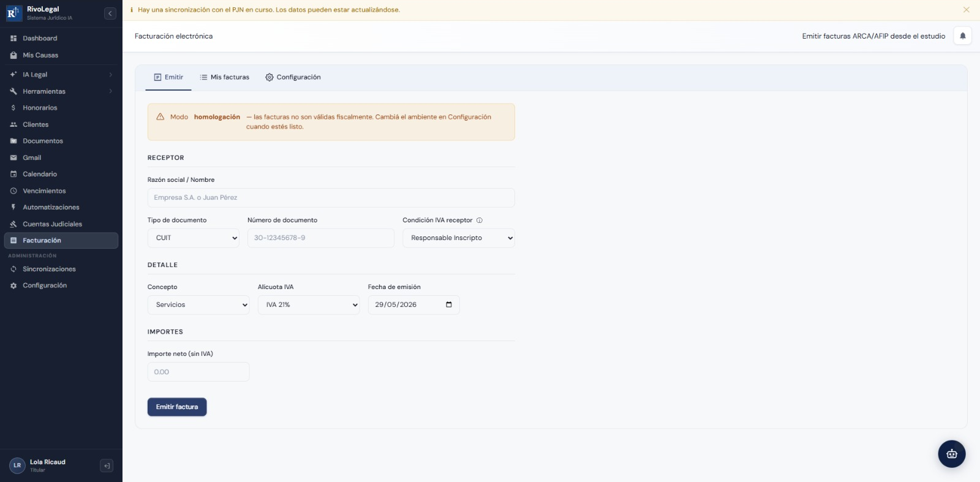Screen dimensions: 980x482
Task: Click the Gmail envelope icon
Action: point(13,157)
